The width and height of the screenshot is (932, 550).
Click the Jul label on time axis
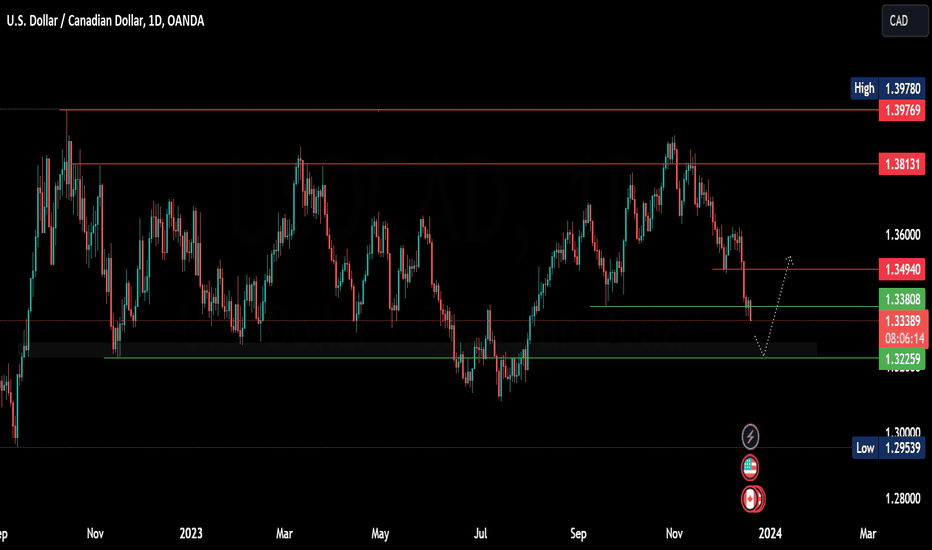(480, 533)
